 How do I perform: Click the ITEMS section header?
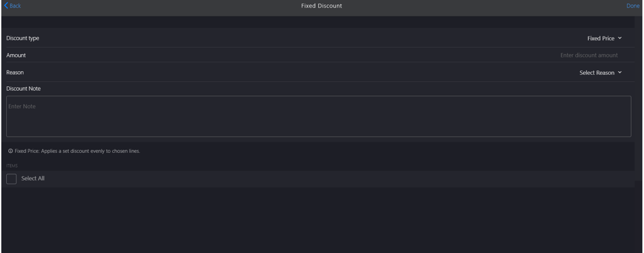point(12,166)
